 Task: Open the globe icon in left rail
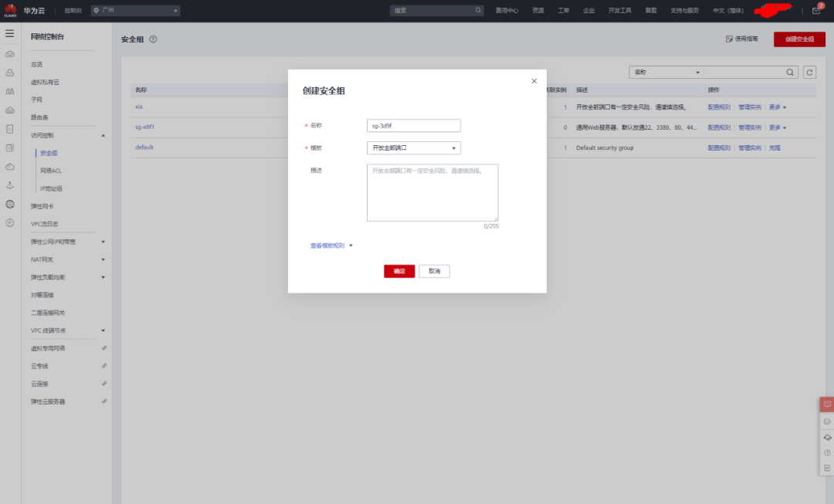pos(9,205)
